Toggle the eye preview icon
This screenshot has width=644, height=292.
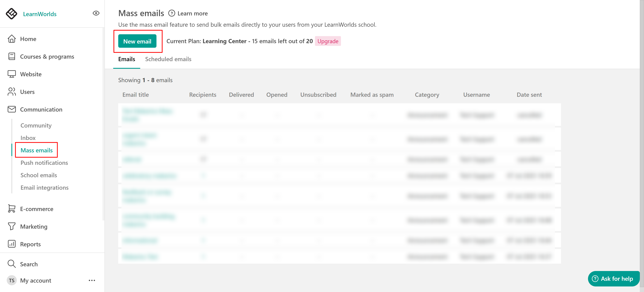coord(96,13)
